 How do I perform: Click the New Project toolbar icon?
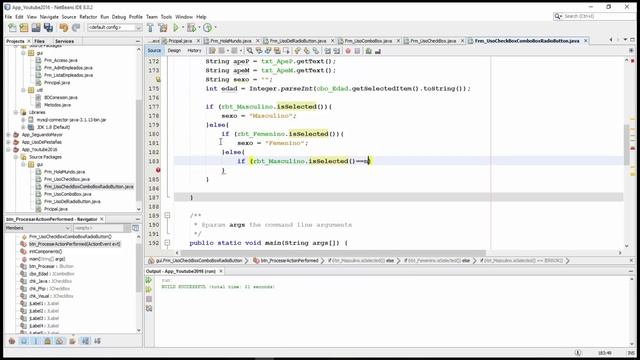coord(24,28)
